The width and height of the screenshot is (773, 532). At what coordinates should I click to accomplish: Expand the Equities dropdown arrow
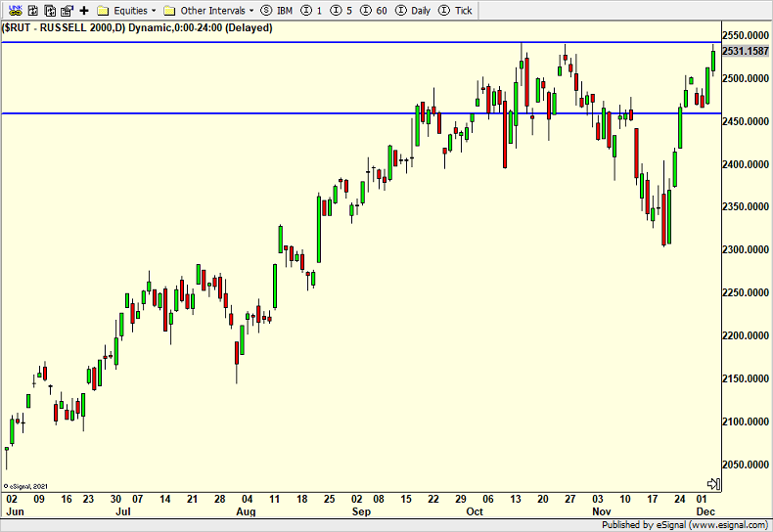[154, 11]
